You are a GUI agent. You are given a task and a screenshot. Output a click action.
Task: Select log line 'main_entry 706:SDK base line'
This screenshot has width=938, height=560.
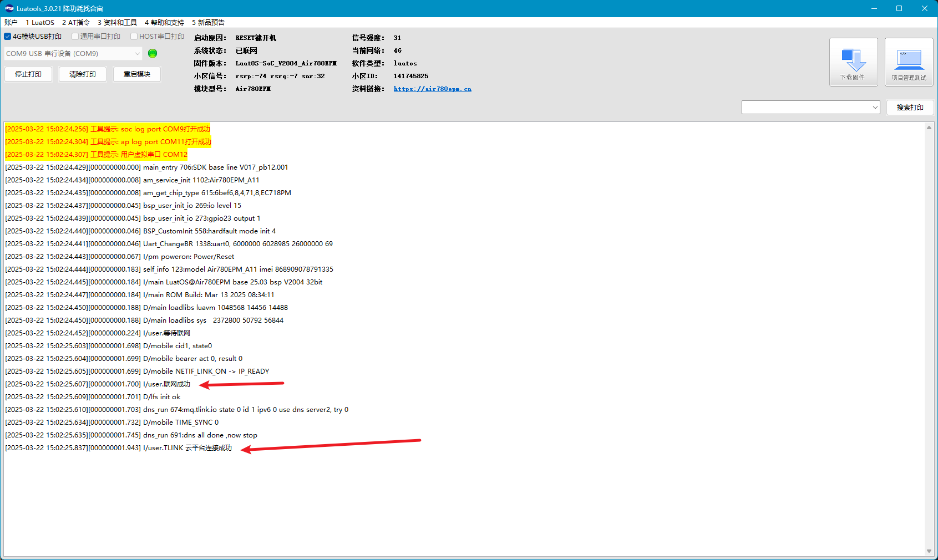pyautogui.click(x=147, y=167)
